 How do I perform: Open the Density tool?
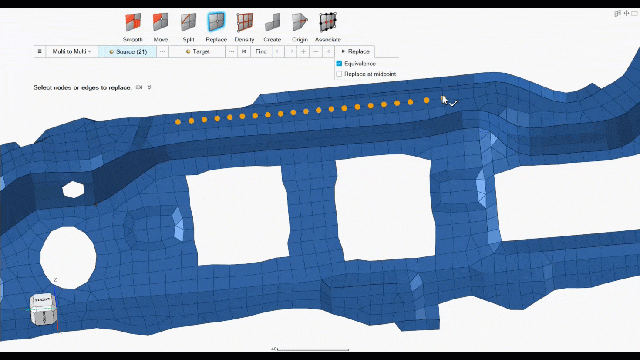244,22
